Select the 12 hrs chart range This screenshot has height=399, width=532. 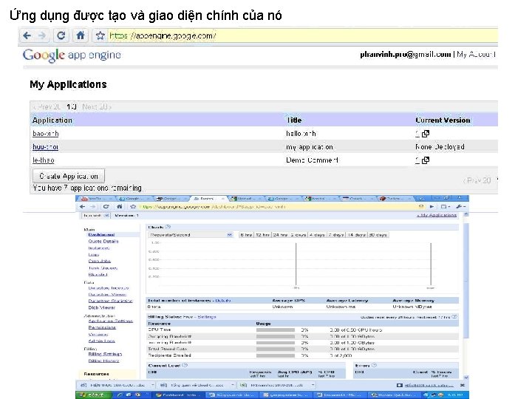click(x=262, y=235)
